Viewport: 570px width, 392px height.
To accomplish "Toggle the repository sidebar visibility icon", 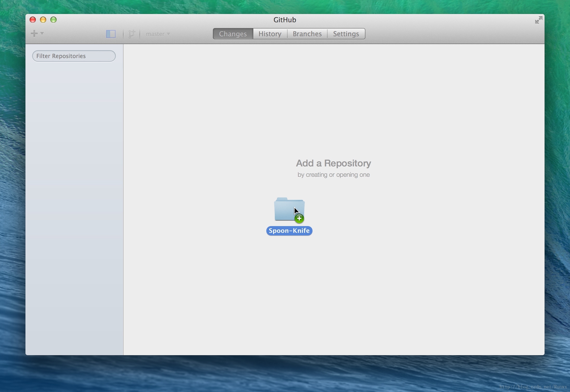I will pyautogui.click(x=111, y=34).
